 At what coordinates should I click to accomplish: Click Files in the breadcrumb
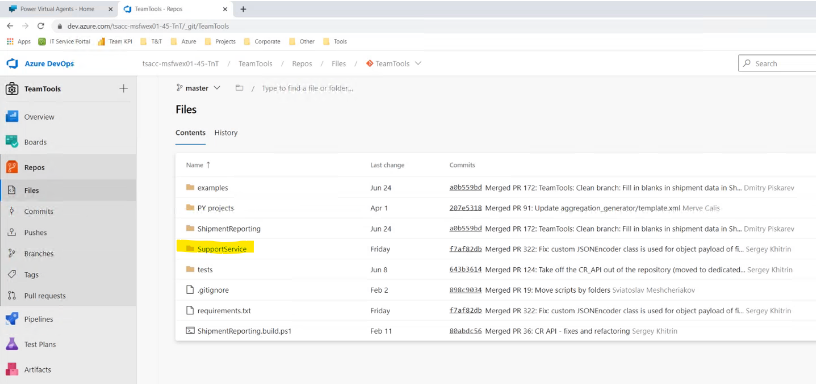click(x=339, y=63)
